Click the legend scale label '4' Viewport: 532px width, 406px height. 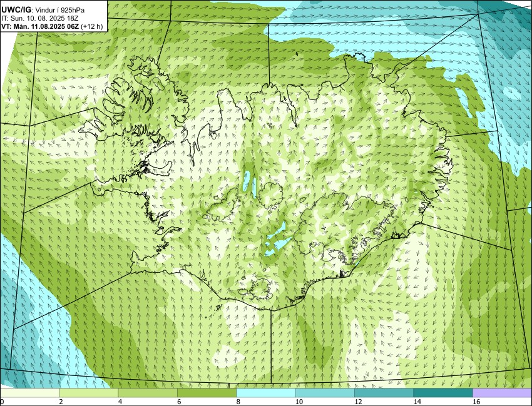coord(120,402)
